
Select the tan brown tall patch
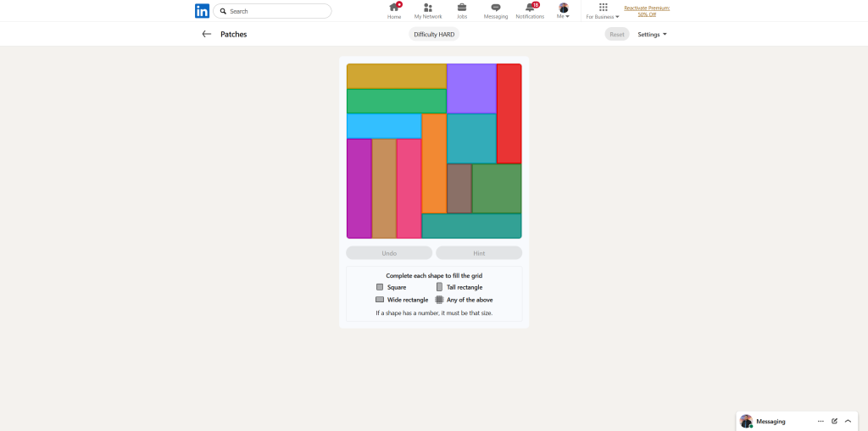tap(384, 188)
